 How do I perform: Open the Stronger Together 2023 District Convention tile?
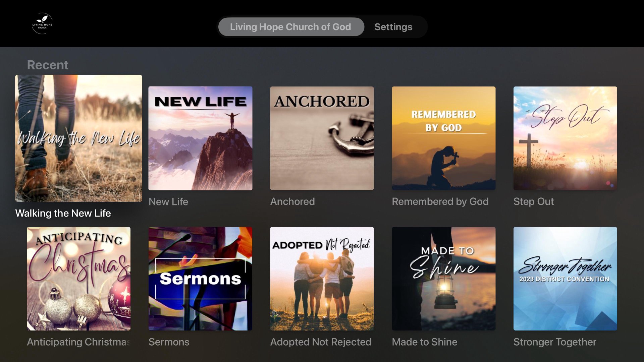click(x=565, y=279)
